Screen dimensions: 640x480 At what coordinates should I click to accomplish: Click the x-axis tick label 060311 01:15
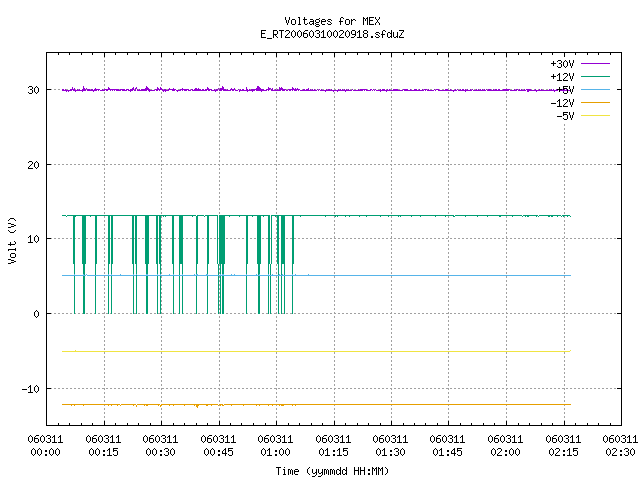coord(333,446)
